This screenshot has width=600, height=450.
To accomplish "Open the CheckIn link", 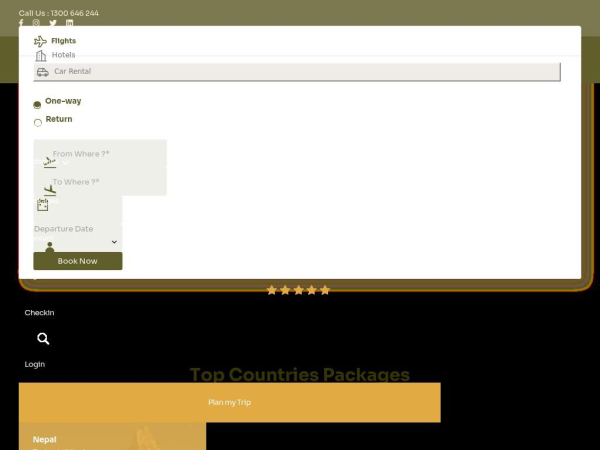I will (39, 313).
